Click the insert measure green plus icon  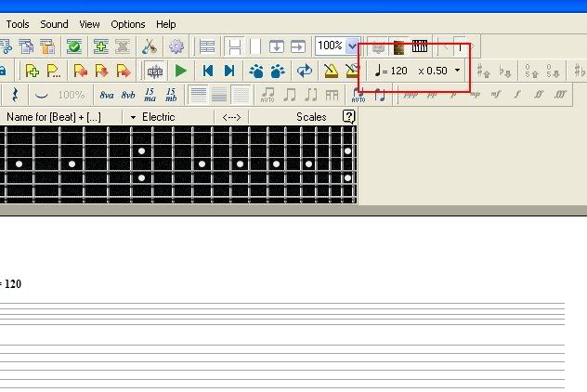pos(100,46)
